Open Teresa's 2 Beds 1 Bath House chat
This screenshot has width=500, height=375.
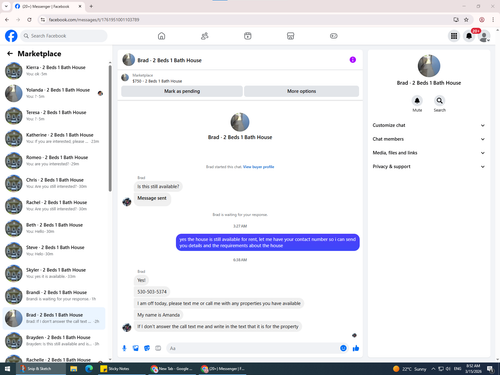click(x=55, y=116)
